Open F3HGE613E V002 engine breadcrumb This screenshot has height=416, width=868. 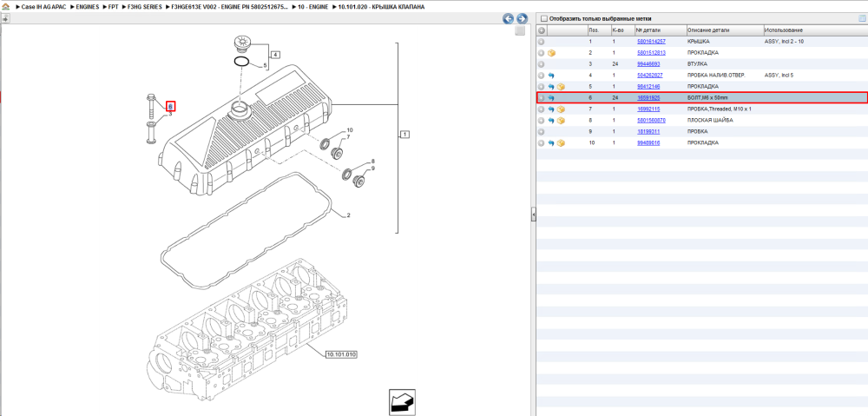coord(231,6)
